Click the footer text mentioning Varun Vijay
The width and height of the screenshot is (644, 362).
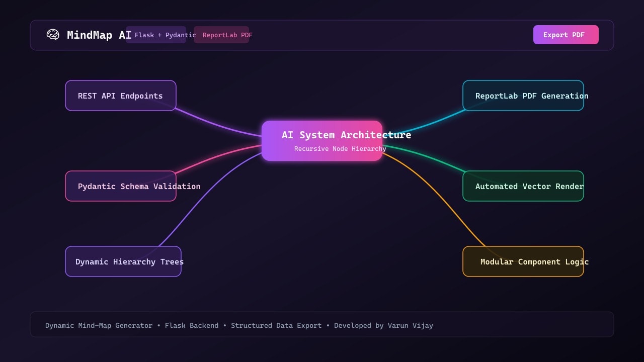tap(239, 325)
